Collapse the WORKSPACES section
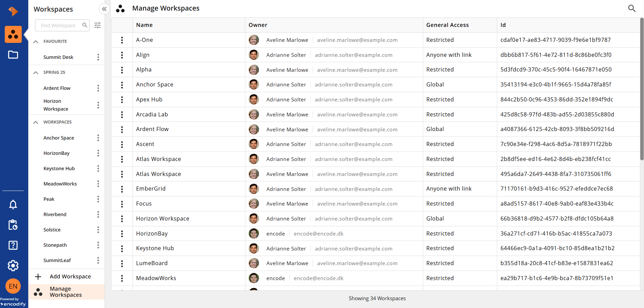 (36, 122)
